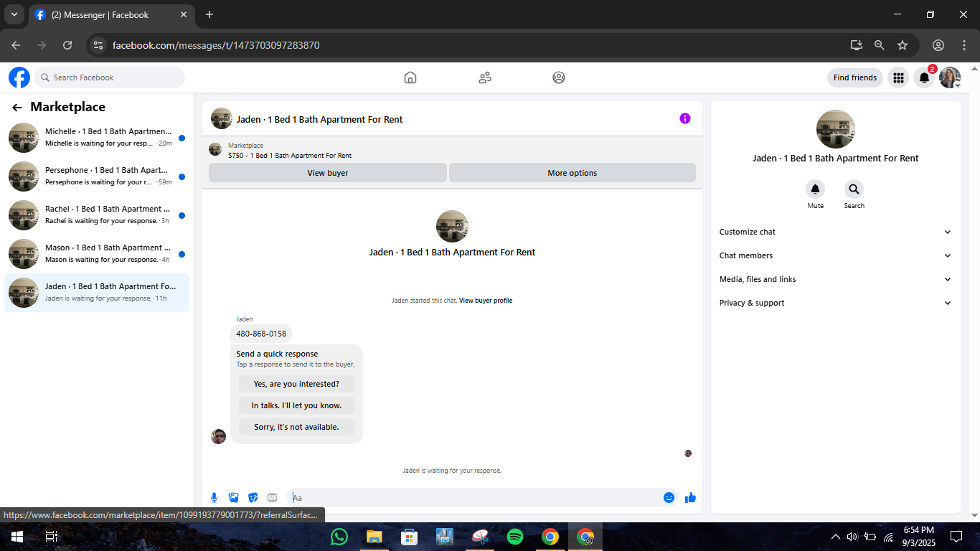Viewport: 980px width, 551px height.
Task: Open the View buyer profile link
Action: tap(486, 301)
